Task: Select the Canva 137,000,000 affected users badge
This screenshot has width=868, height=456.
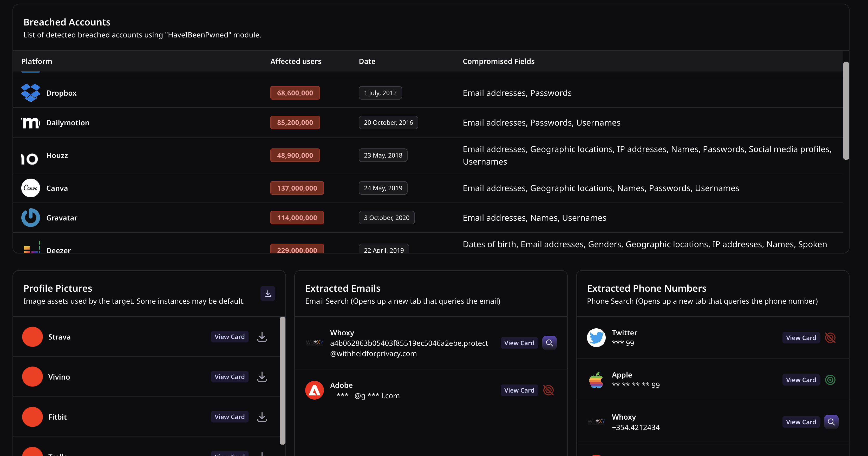Action: 297,188
